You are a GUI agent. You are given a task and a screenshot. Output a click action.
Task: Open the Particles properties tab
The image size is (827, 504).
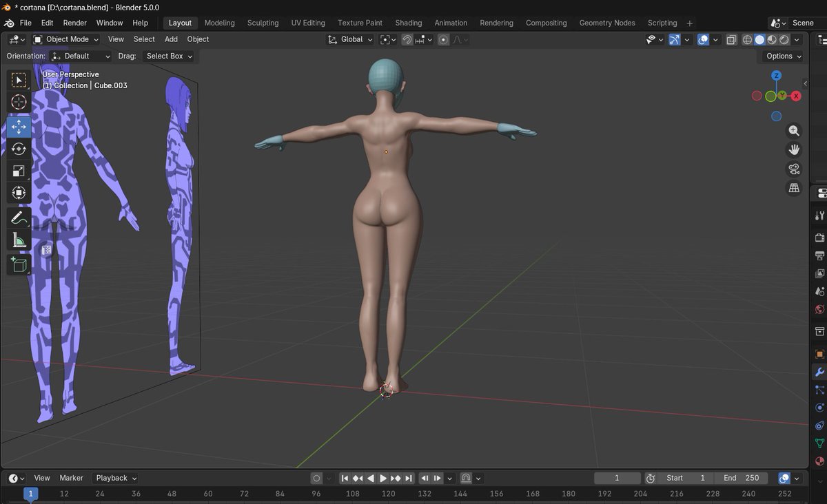tap(819, 390)
